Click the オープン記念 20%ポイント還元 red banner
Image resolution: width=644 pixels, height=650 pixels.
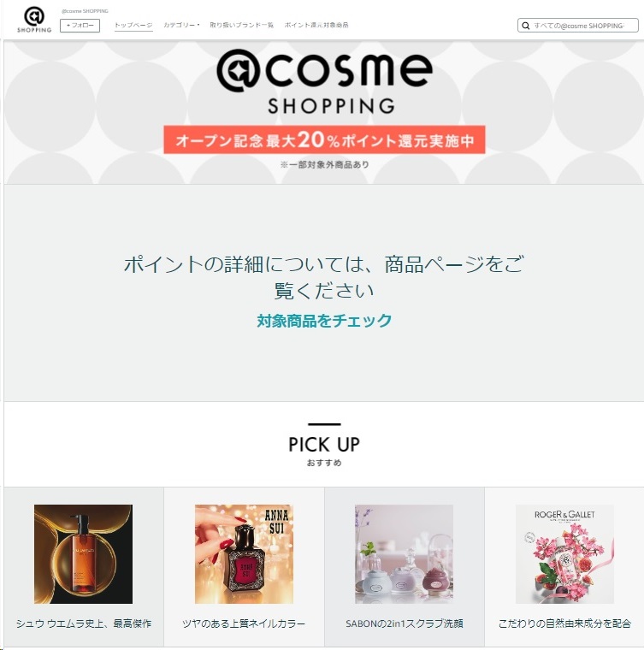324,140
